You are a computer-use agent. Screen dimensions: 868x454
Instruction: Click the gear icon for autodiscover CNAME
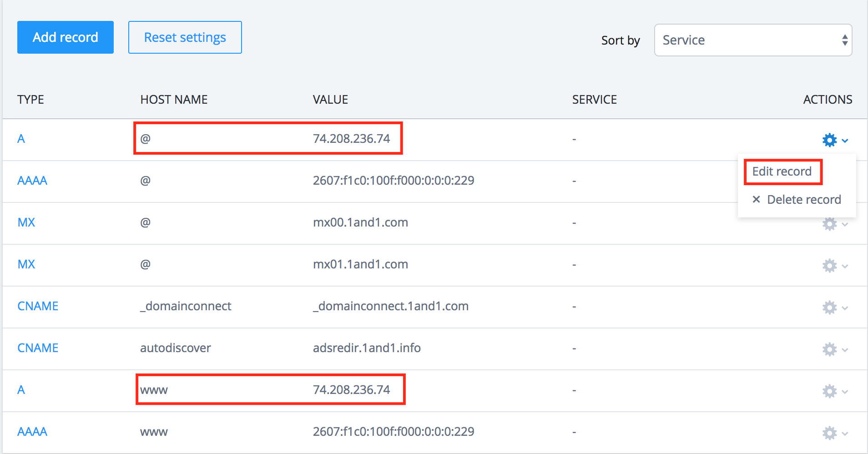point(829,349)
